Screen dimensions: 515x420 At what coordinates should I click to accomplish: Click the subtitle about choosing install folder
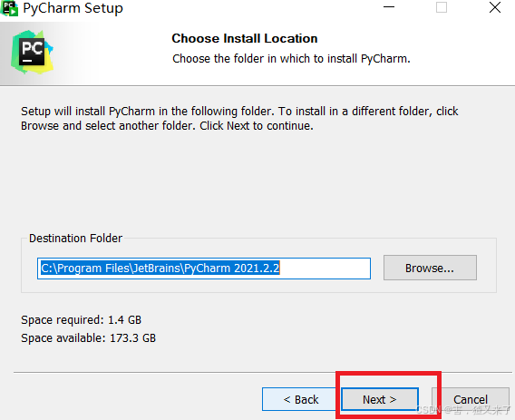tap(291, 59)
